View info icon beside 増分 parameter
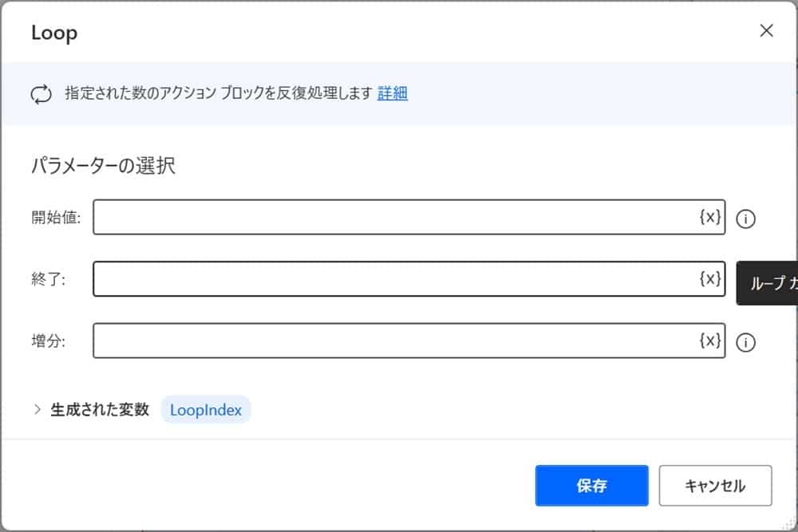Image resolution: width=798 pixels, height=532 pixels. [x=746, y=342]
